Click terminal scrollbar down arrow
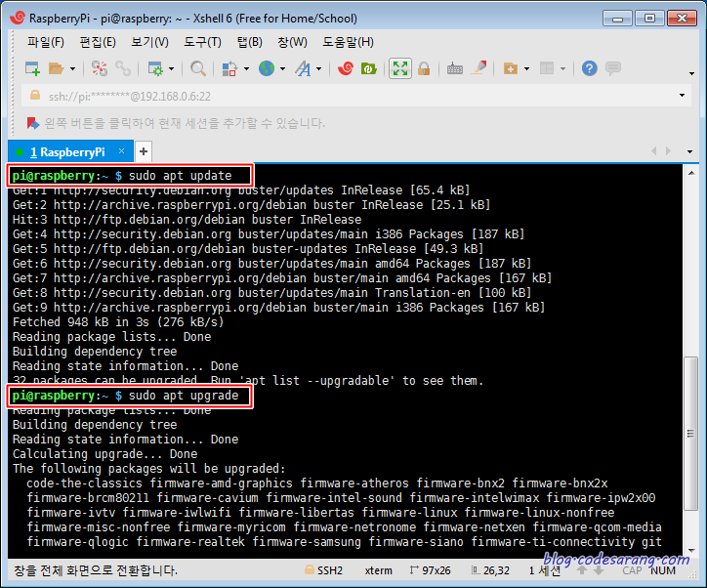Screen dimensions: 707x588 [690, 551]
